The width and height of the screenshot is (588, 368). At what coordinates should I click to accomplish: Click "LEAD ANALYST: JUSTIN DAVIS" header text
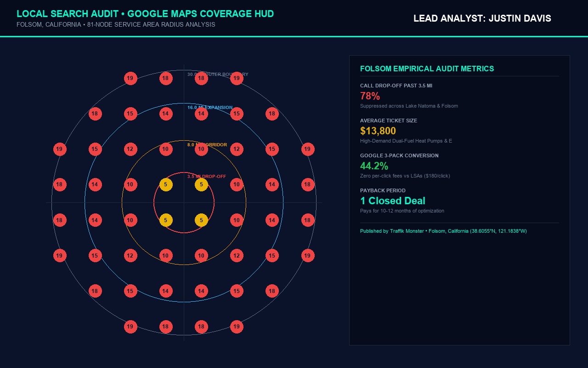(482, 18)
